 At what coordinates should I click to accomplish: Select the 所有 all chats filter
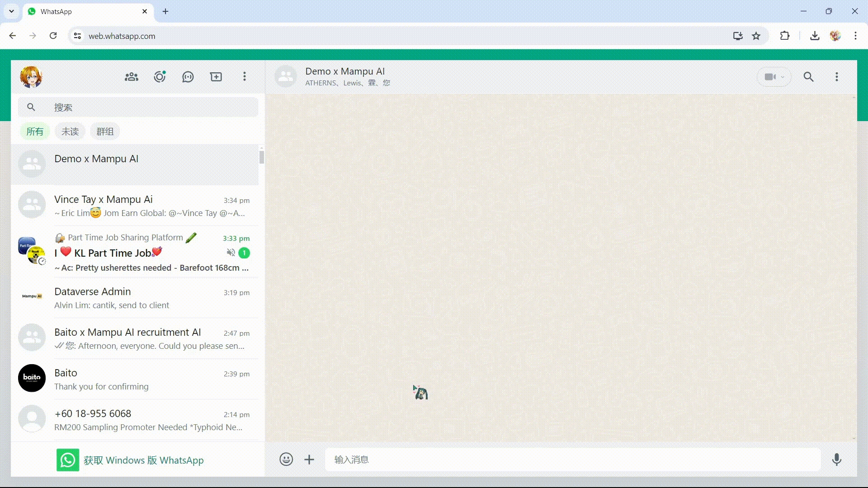tap(35, 131)
